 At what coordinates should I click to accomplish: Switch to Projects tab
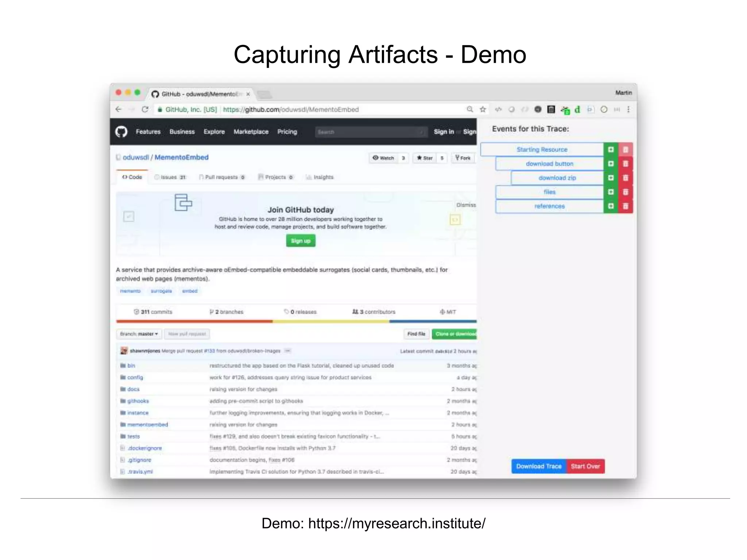[276, 177]
